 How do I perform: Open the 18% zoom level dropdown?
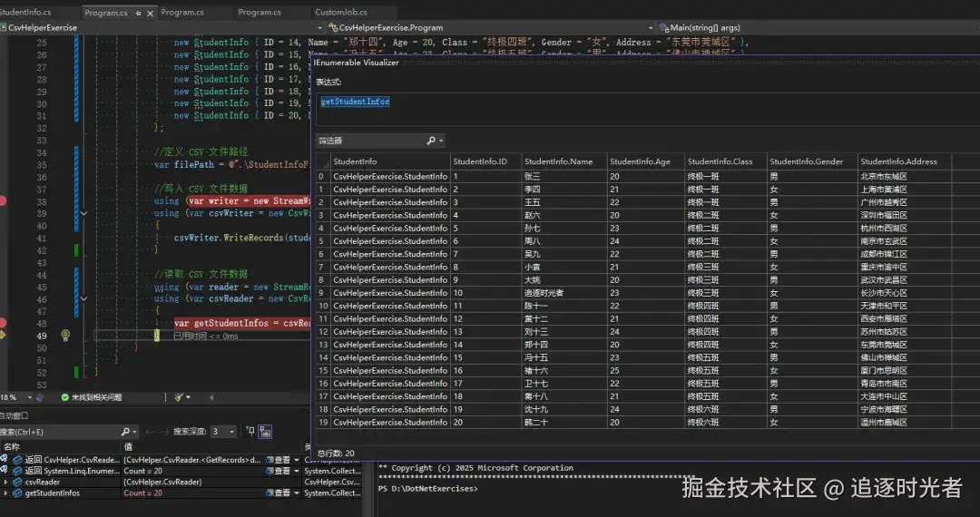click(29, 397)
